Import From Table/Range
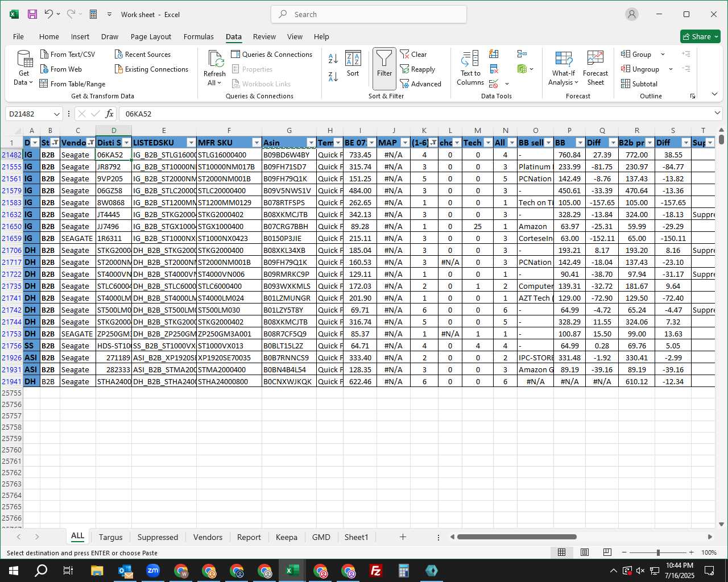The height and width of the screenshot is (582, 728). pos(72,84)
